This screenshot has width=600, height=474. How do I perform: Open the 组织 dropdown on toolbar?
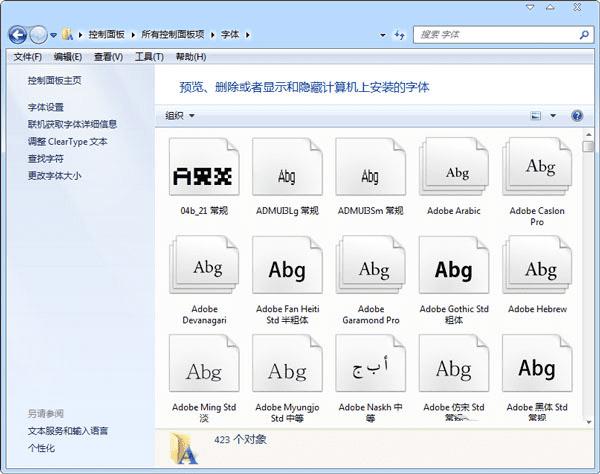180,116
